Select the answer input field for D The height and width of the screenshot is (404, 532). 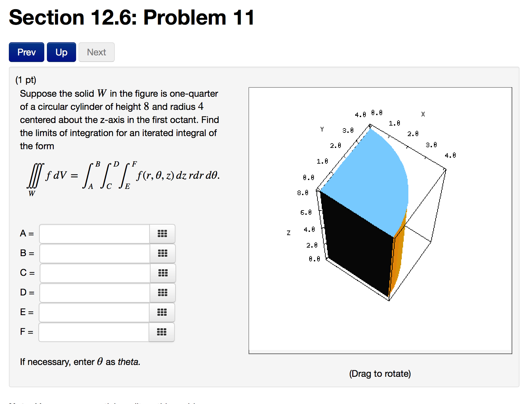point(94,293)
